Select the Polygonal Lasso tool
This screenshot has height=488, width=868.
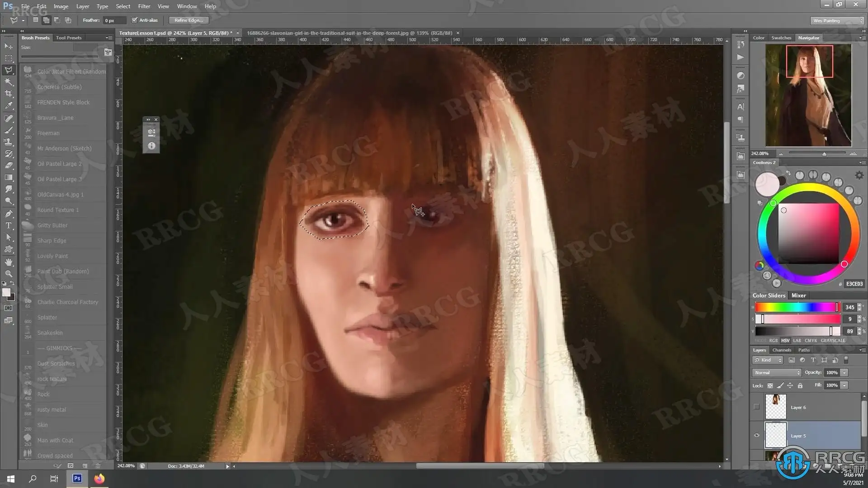click(x=9, y=70)
